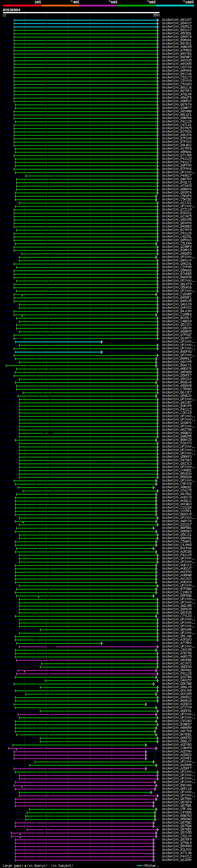This screenshot has width=197, height=868.
Task: Open the UniRef100_B9MUD1 label
Action: click(177, 40)
